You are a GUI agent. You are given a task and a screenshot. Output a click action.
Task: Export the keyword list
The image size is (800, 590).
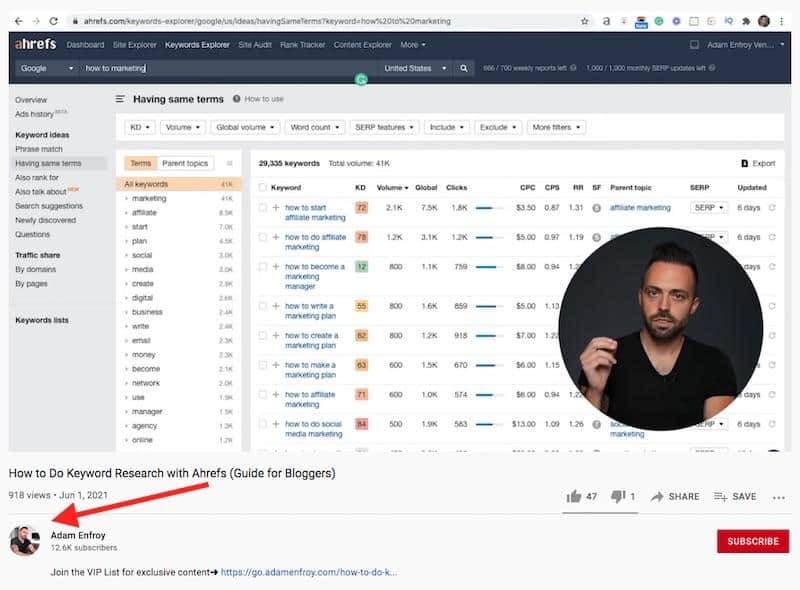(758, 163)
